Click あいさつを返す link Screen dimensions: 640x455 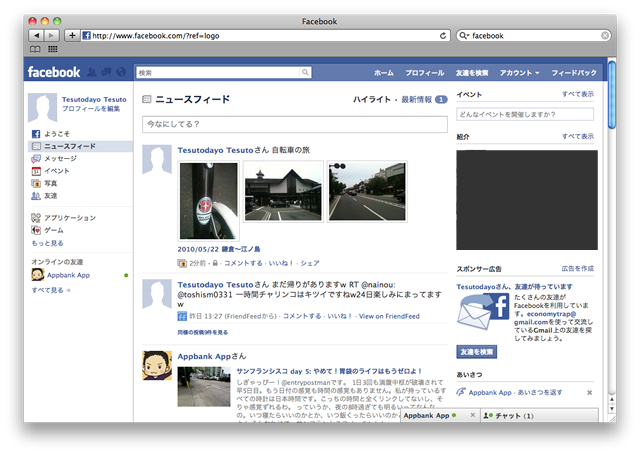540,392
